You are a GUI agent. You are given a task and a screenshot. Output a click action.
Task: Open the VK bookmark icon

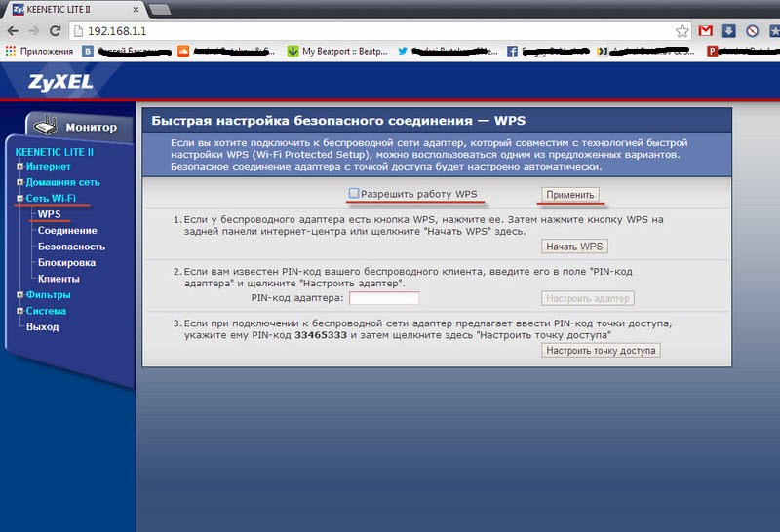point(88,51)
